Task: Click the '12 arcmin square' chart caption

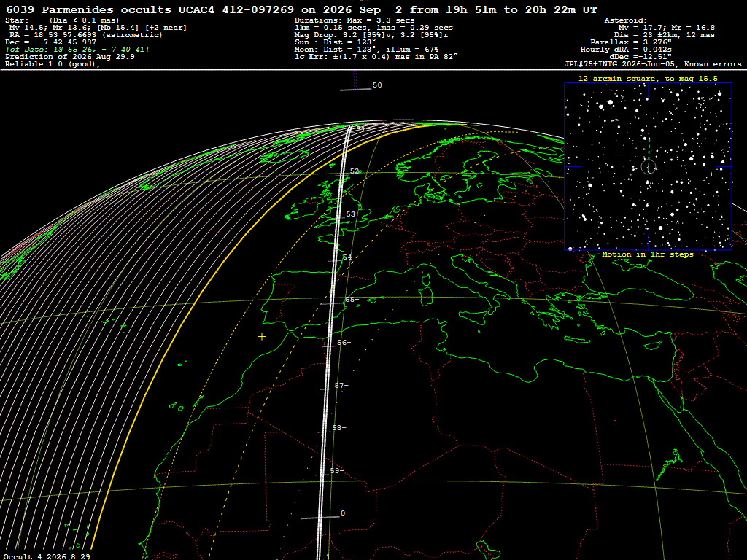Action: point(648,79)
